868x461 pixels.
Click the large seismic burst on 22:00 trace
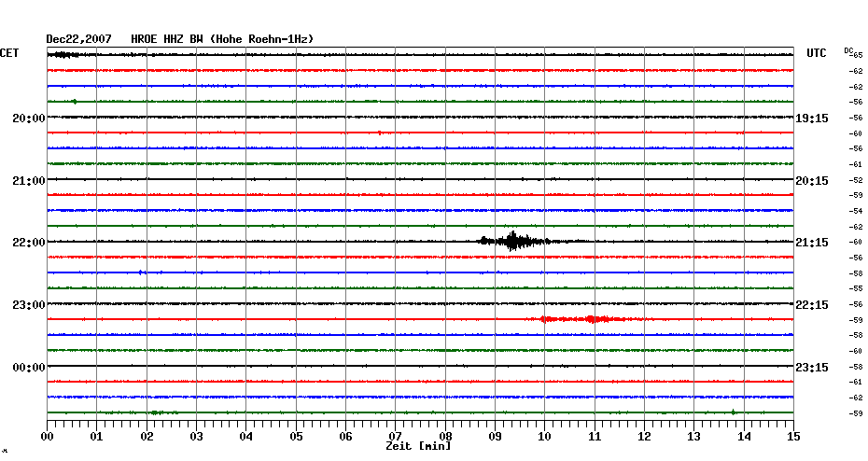tap(513, 242)
